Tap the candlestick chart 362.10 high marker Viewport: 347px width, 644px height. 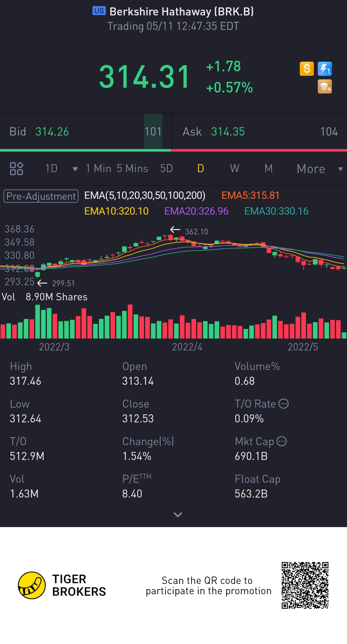click(189, 231)
